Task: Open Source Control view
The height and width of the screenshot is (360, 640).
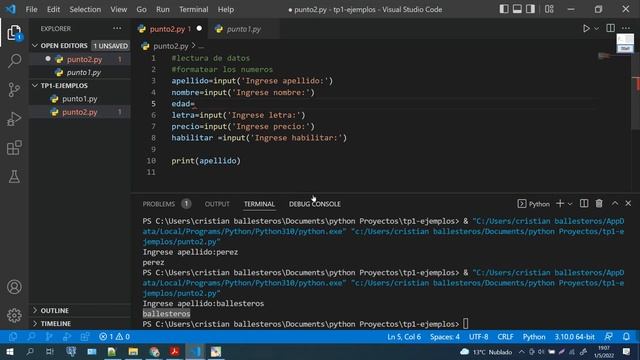Action: tap(14, 90)
